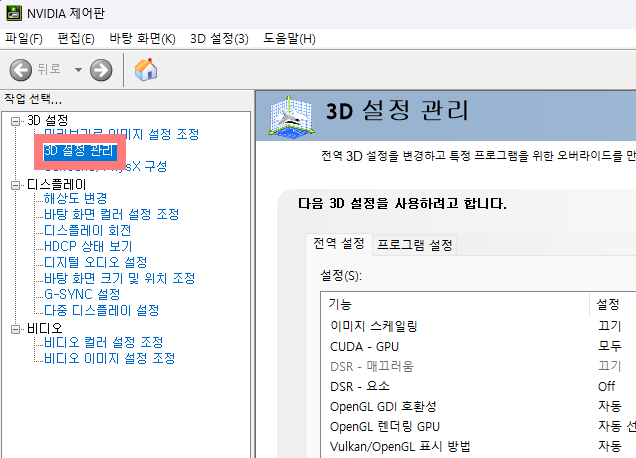Click the Off value for DSR - 요소

coord(606,386)
